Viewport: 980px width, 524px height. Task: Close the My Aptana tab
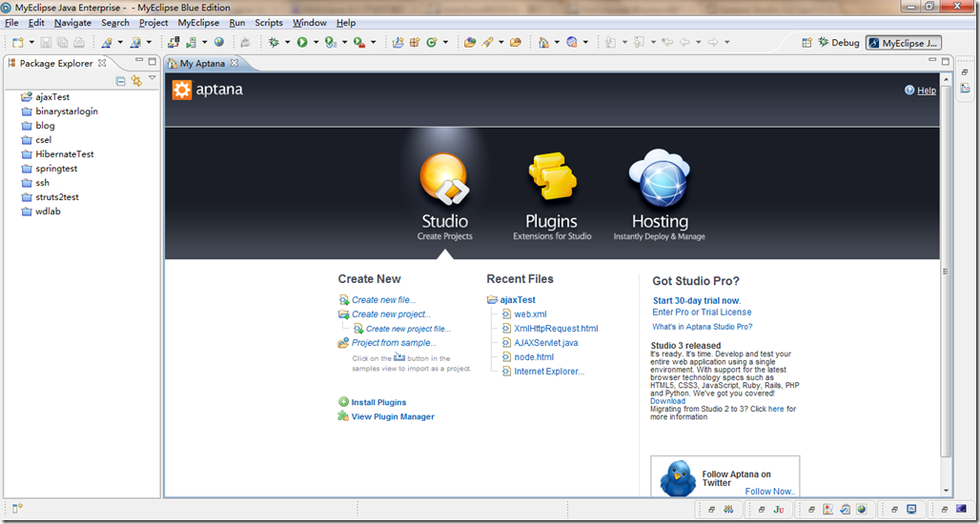coord(235,63)
